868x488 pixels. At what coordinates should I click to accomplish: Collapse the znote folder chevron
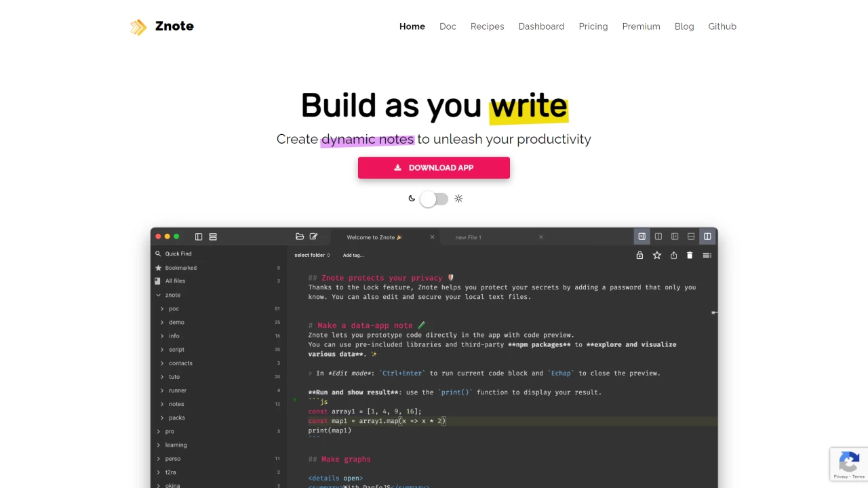159,295
